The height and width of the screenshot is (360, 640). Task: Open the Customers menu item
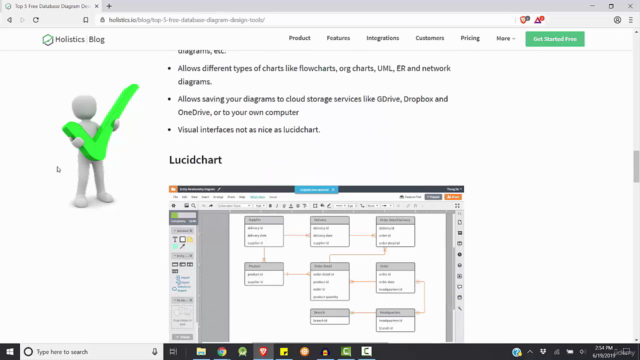430,38
